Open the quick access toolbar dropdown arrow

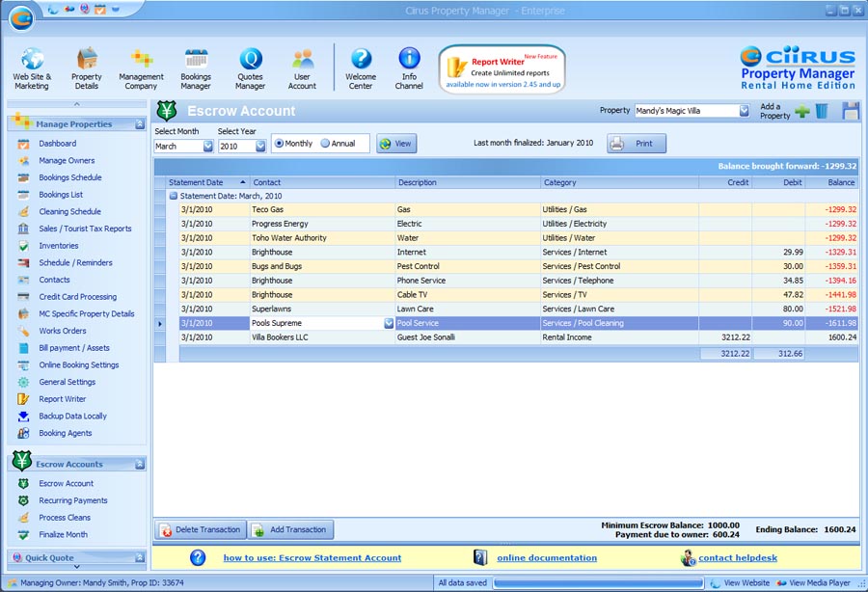116,10
